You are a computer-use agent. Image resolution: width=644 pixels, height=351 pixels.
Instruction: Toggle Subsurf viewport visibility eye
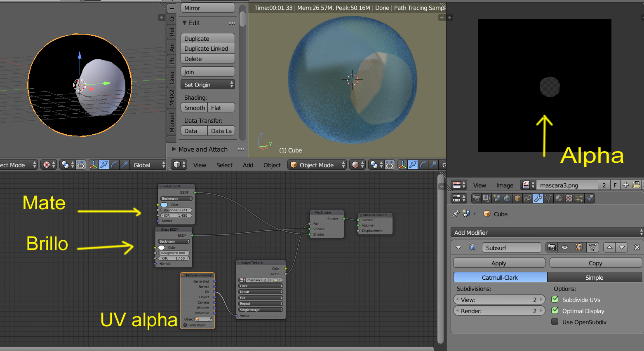tap(565, 248)
